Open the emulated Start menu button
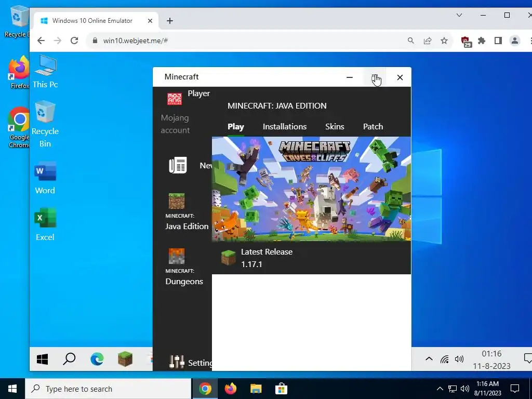This screenshot has width=532, height=399. [43, 360]
